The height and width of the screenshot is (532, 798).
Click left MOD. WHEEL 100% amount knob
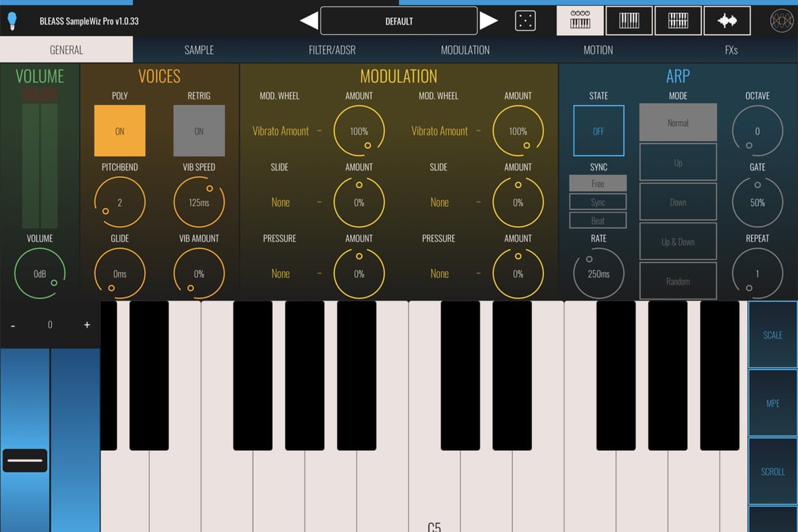tap(359, 131)
